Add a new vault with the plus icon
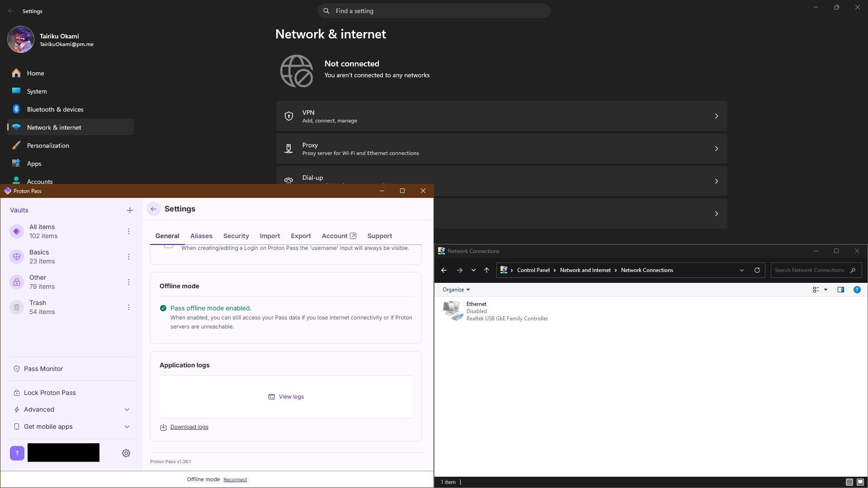The height and width of the screenshot is (488, 868). pos(130,210)
